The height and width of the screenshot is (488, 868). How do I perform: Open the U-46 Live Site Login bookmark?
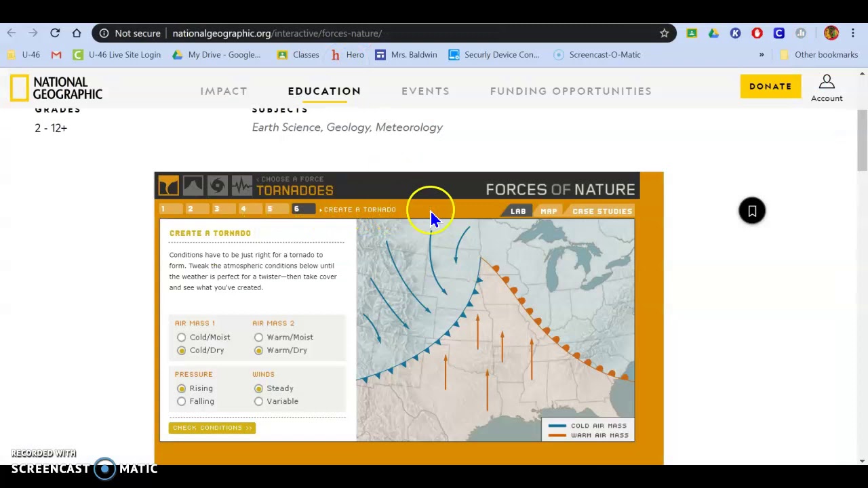117,55
